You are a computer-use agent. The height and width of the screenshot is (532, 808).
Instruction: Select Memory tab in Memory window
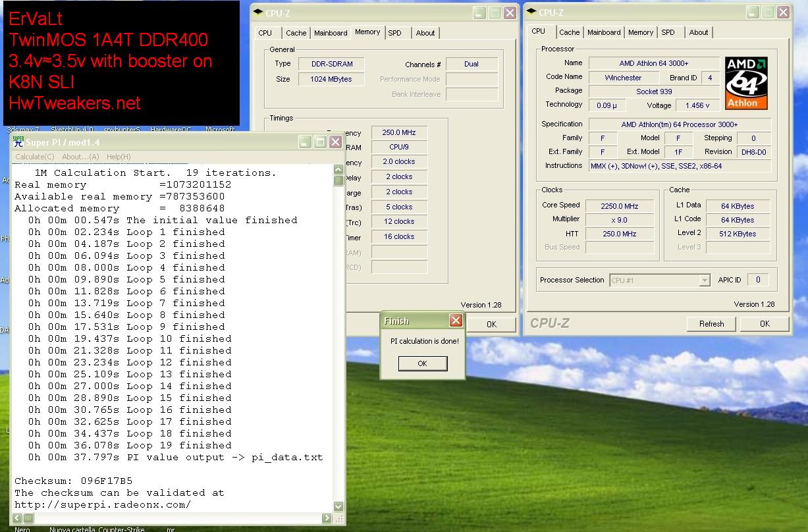367,32
